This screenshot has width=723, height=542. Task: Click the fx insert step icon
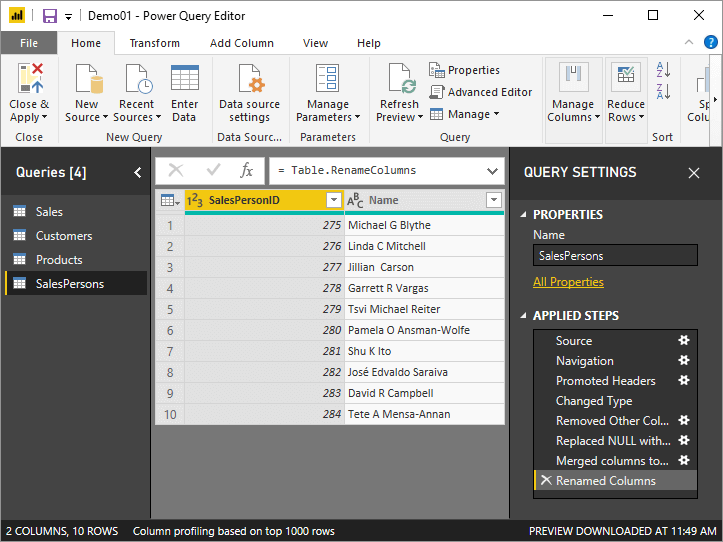coord(247,170)
